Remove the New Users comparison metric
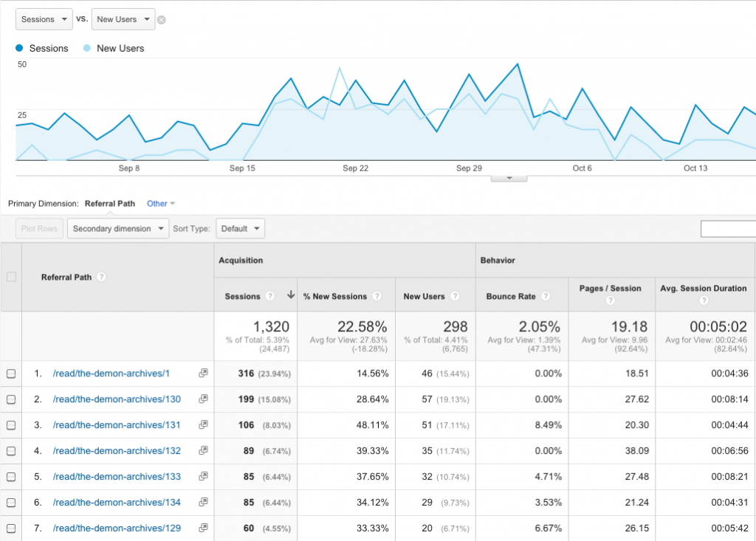The width and height of the screenshot is (756, 541). point(162,20)
